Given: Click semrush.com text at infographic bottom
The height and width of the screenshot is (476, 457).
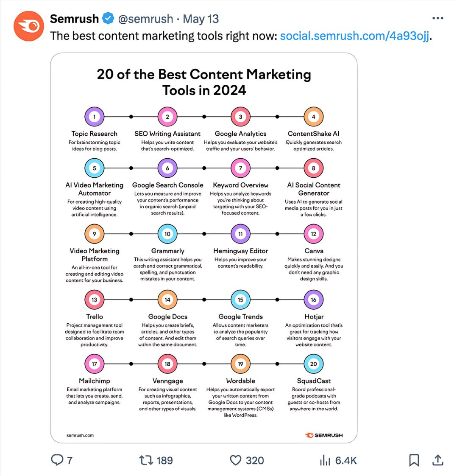Looking at the screenshot, I should tap(80, 434).
